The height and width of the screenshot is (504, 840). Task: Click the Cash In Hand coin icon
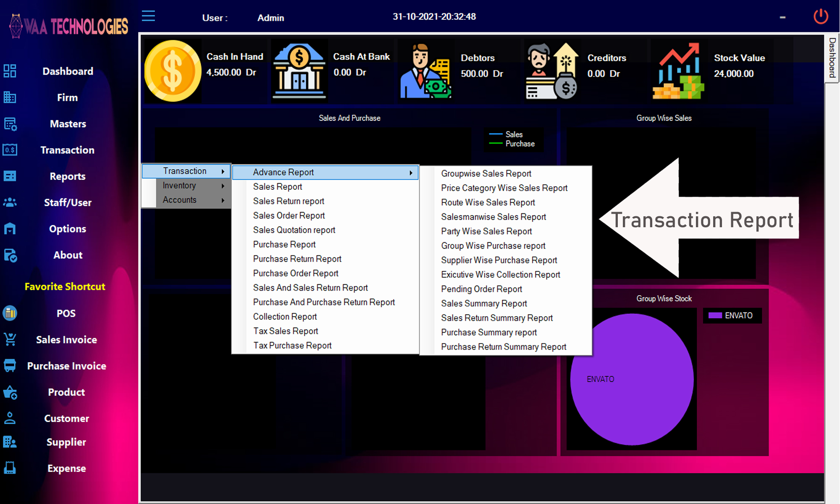(x=173, y=71)
